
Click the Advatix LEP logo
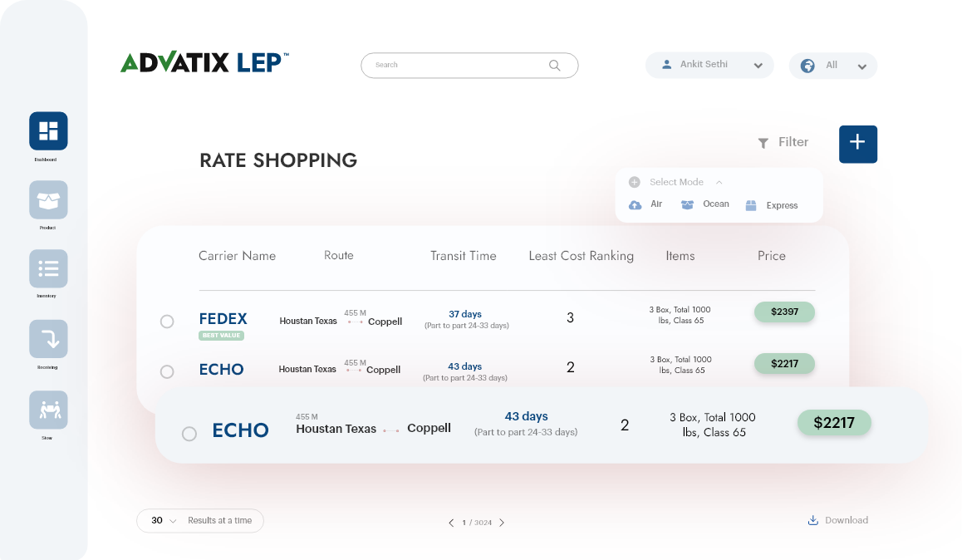tap(204, 62)
